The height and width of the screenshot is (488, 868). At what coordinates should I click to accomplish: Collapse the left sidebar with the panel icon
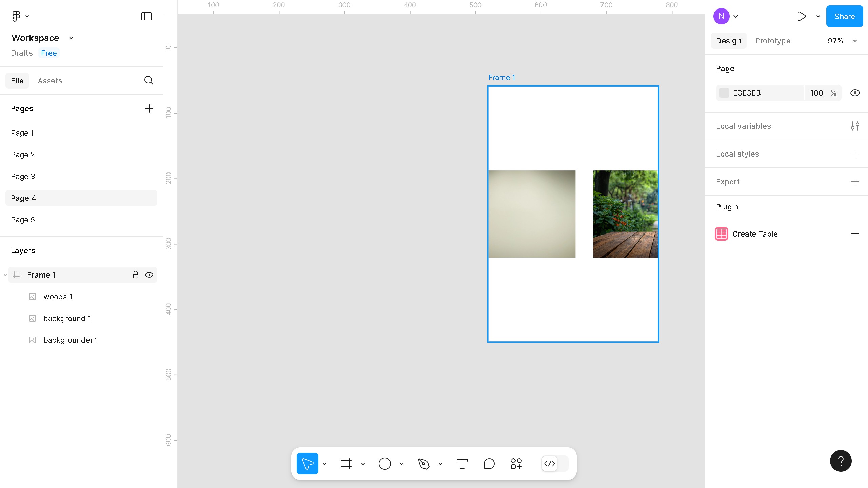tap(146, 16)
